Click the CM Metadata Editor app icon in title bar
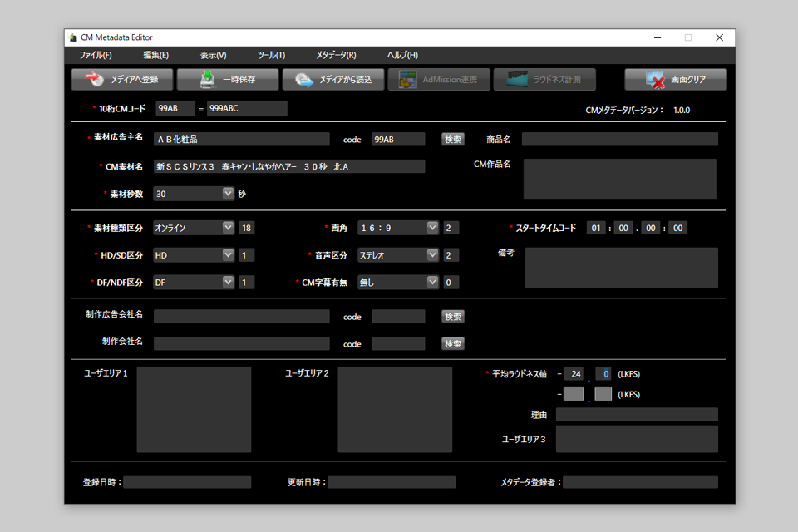 tap(73, 37)
